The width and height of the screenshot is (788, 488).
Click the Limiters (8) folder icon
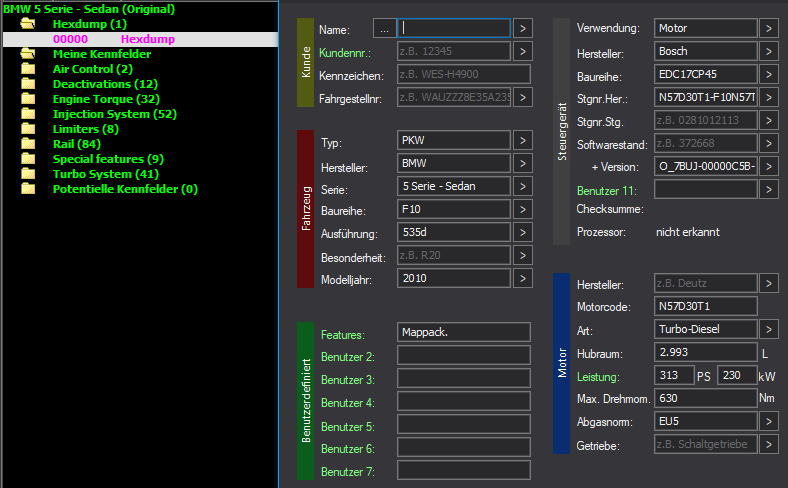(x=28, y=129)
